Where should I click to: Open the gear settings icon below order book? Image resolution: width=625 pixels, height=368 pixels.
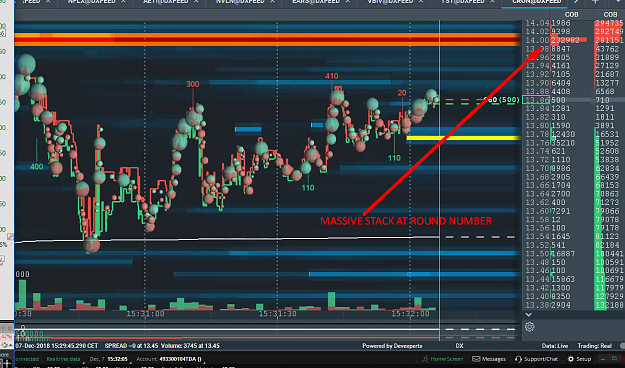click(x=529, y=327)
